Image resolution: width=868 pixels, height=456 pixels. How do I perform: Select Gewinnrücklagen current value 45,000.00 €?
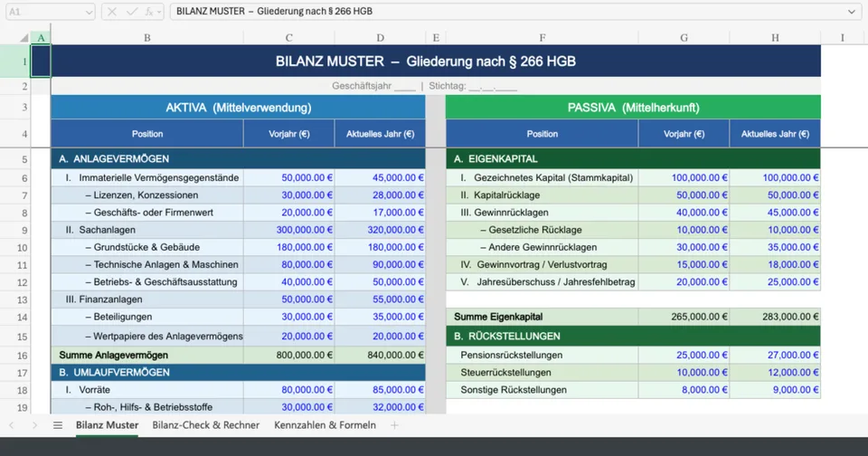(x=775, y=213)
